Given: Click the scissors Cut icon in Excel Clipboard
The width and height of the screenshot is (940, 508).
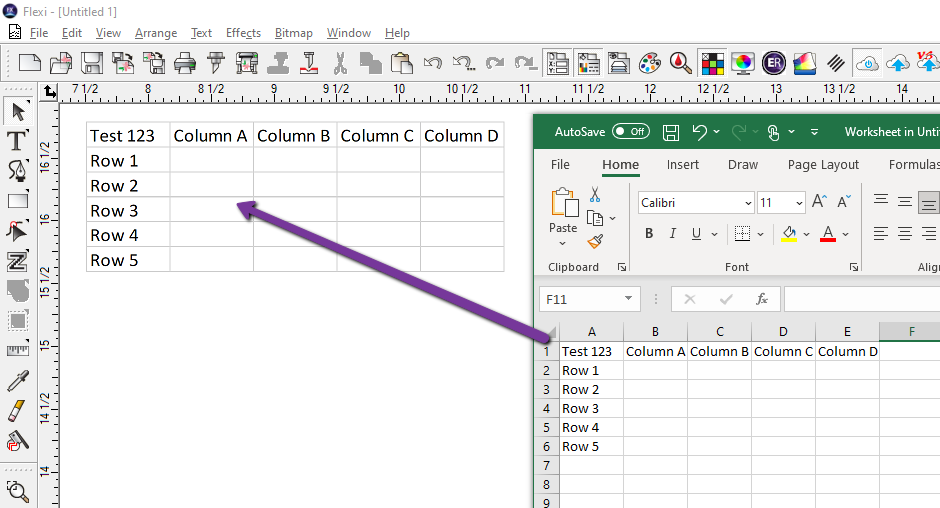Looking at the screenshot, I should click(595, 195).
